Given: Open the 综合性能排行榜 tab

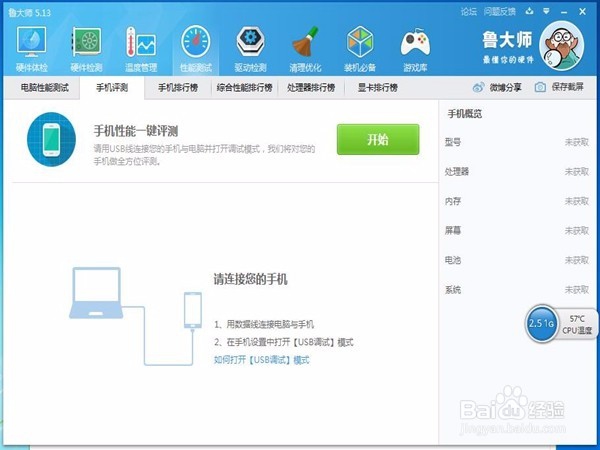Looking at the screenshot, I should tap(245, 88).
